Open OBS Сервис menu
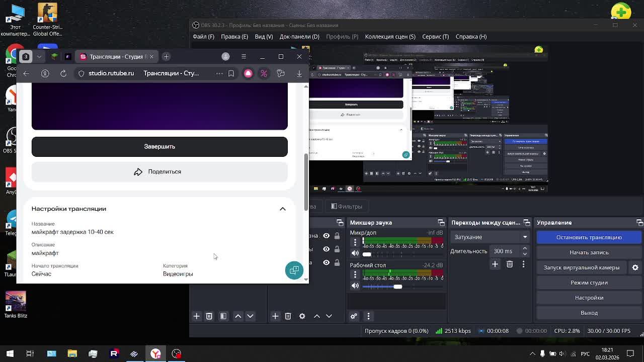The width and height of the screenshot is (644, 362). coord(435,37)
